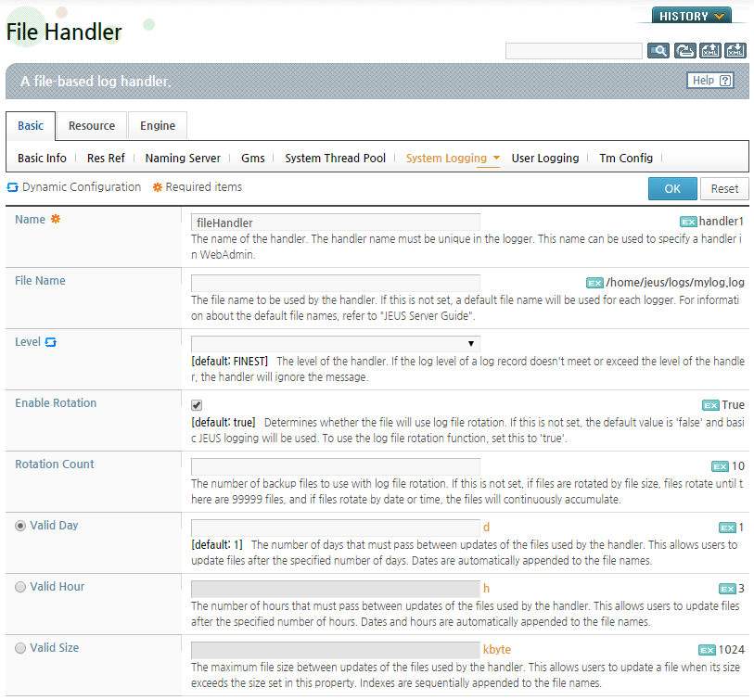
Task: Click the search magnifier icon
Action: [x=658, y=50]
